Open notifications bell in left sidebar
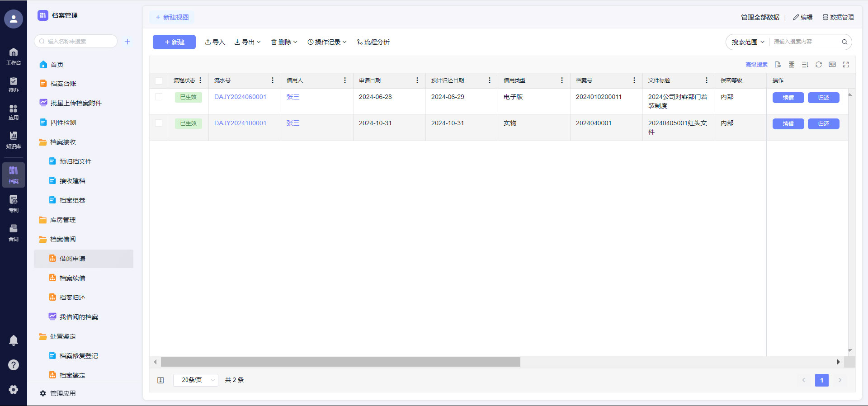 [x=14, y=340]
